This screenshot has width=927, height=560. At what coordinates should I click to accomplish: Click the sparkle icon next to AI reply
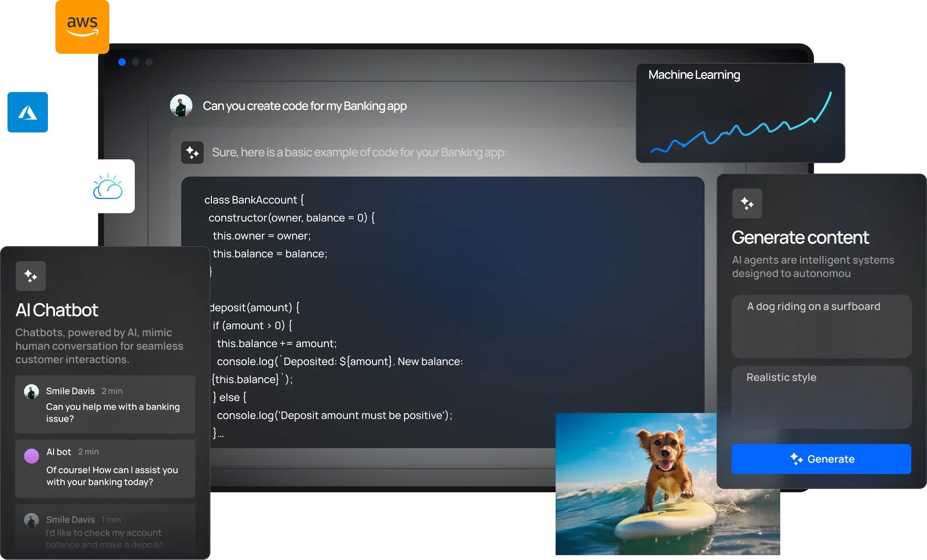tap(192, 153)
